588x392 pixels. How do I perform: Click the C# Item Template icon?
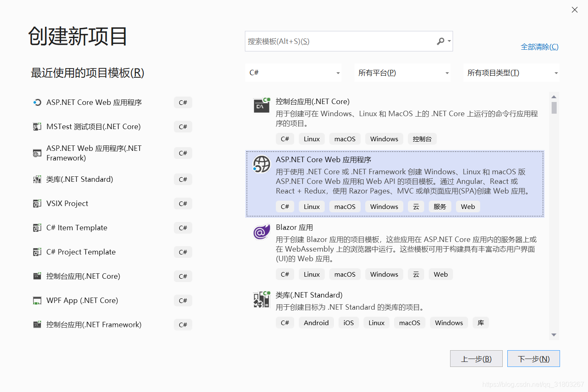(x=37, y=228)
